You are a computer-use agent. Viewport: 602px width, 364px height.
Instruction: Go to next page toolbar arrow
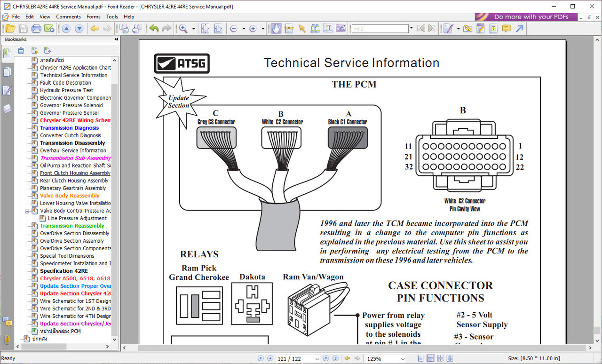click(x=79, y=29)
